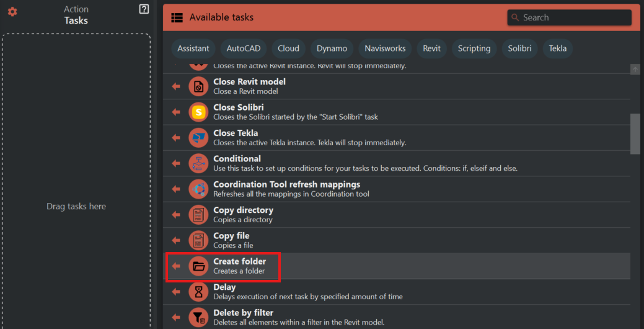Add Delay task using its arrow
Viewport: 644px width, 329px height.
176,292
